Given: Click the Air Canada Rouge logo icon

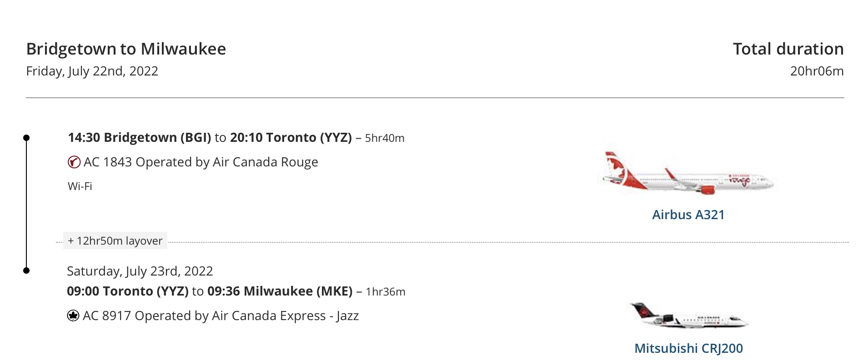Looking at the screenshot, I should [x=74, y=162].
